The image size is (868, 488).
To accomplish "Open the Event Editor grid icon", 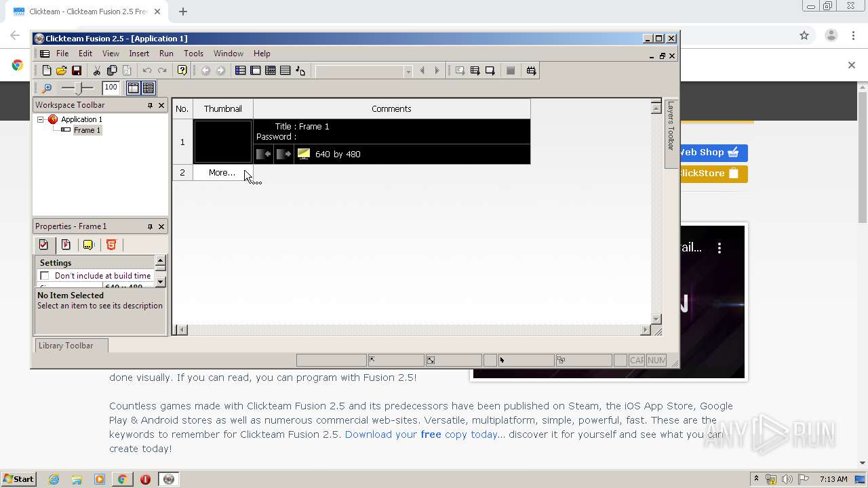I will [271, 70].
